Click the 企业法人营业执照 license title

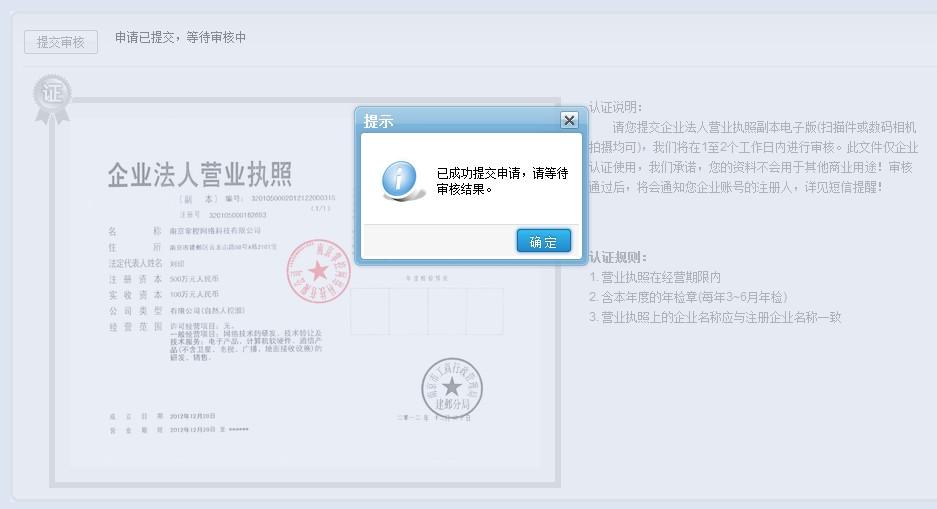[x=200, y=174]
